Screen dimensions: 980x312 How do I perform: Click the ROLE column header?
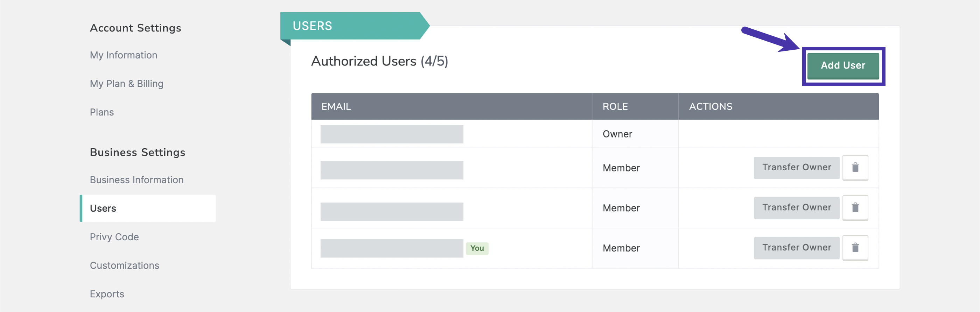[615, 106]
